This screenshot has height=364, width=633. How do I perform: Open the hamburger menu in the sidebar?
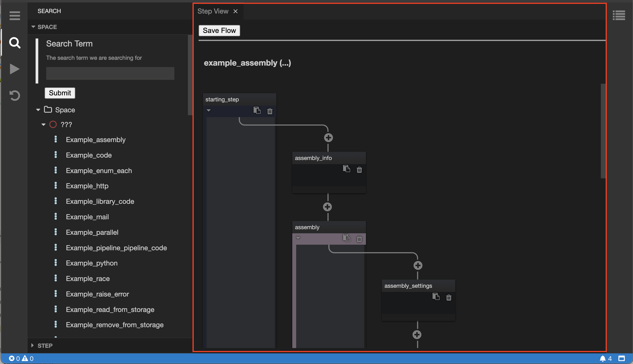click(15, 16)
